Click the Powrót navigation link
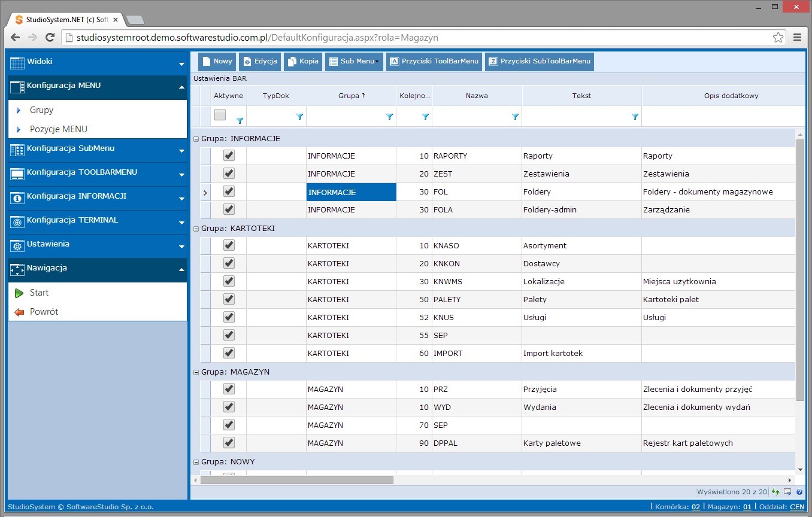 [44, 312]
